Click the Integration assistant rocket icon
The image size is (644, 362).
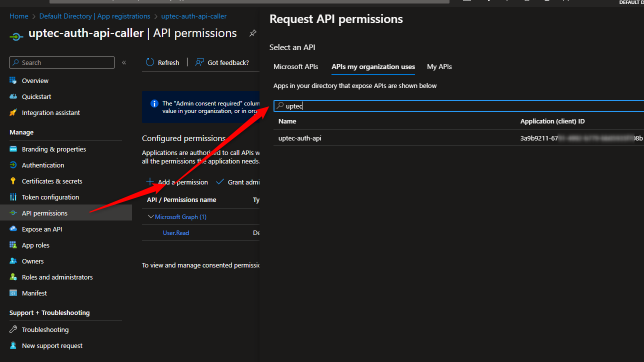pos(13,112)
